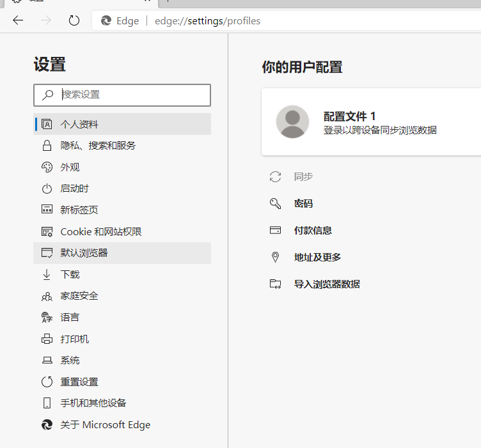Click the printer icon in settings sidebar
481x448 pixels.
pyautogui.click(x=47, y=339)
